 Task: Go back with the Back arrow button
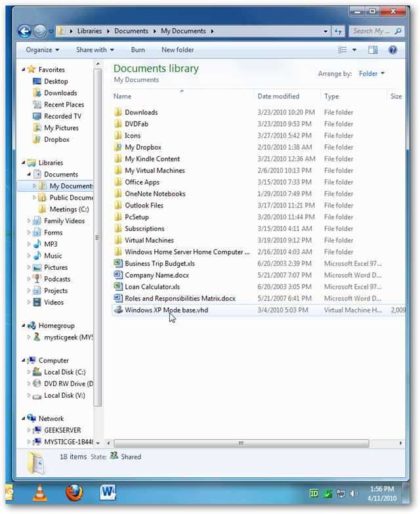25,32
